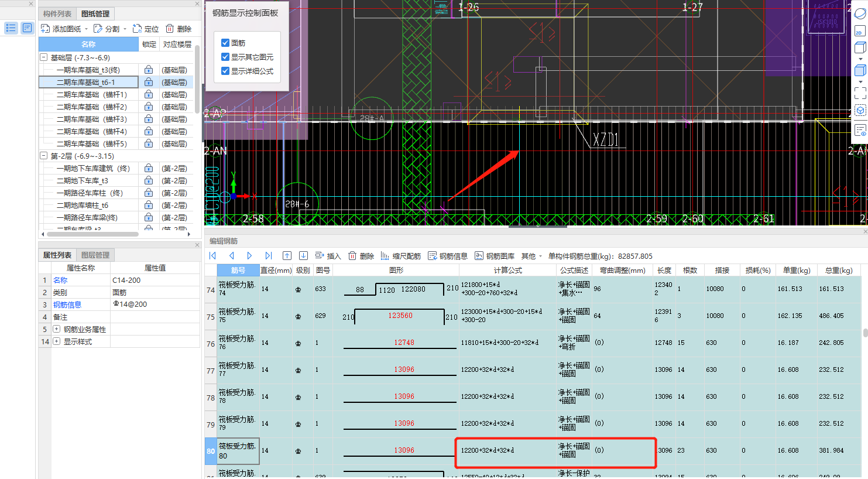Move selected rebar row down

tap(303, 256)
